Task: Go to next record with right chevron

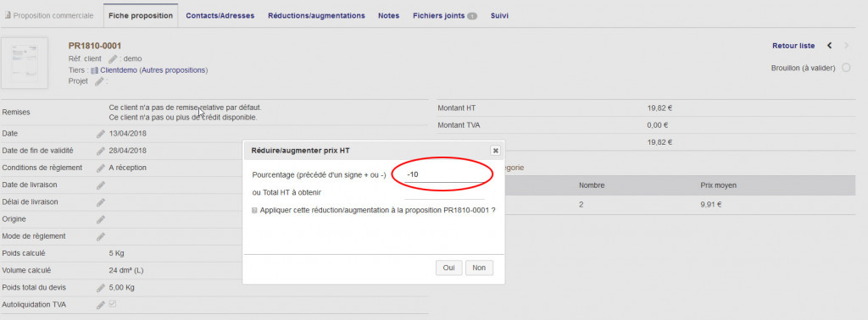Action: [x=847, y=46]
